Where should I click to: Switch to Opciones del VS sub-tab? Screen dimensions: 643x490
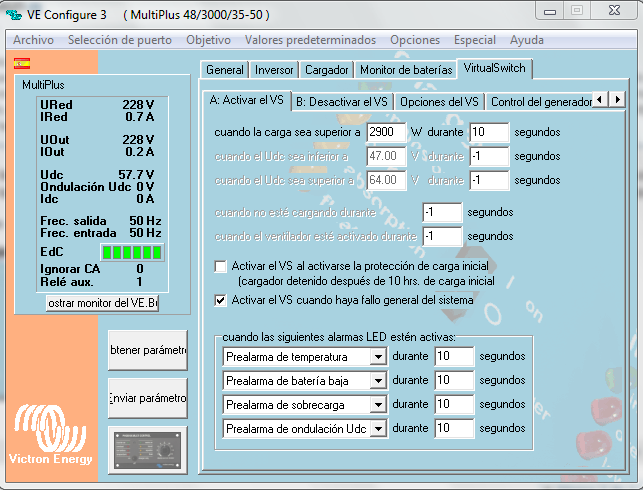tap(439, 102)
